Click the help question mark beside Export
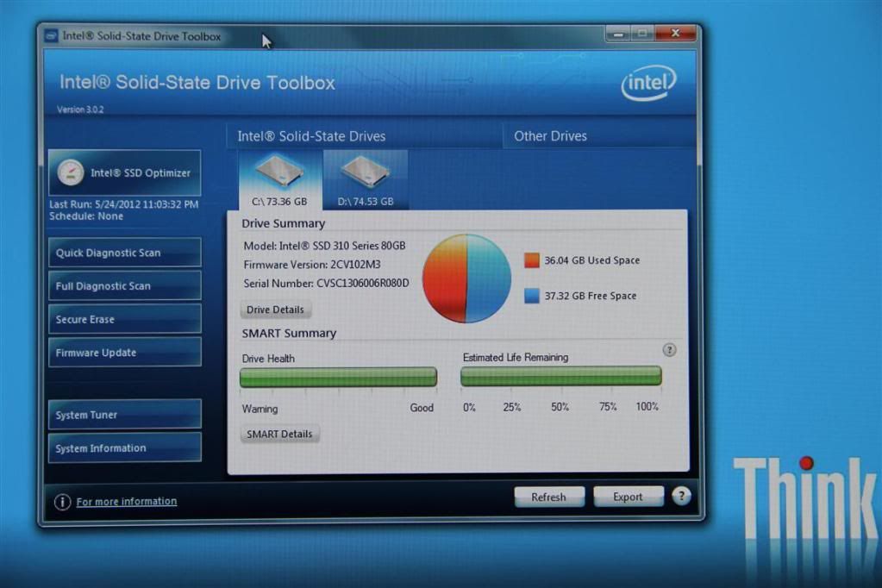The height and width of the screenshot is (588, 882). tap(681, 496)
